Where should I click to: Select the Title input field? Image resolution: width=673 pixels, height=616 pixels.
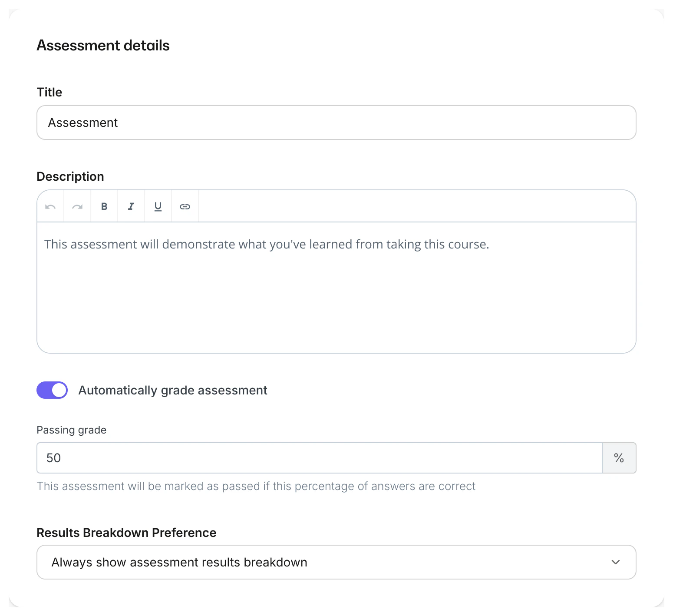(x=336, y=123)
